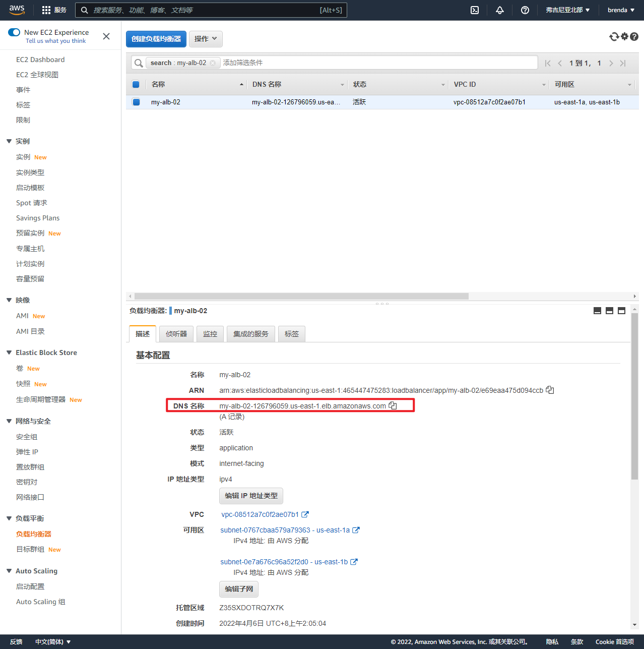
Task: Switch to the 标签 tab
Action: pyautogui.click(x=292, y=334)
